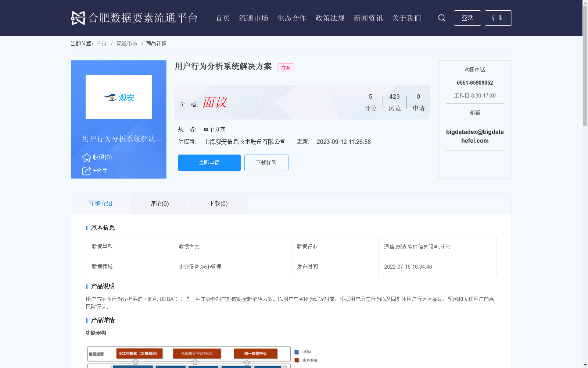This screenshot has width=588, height=368.
Task: Click the favorite star icon
Action: point(87,158)
